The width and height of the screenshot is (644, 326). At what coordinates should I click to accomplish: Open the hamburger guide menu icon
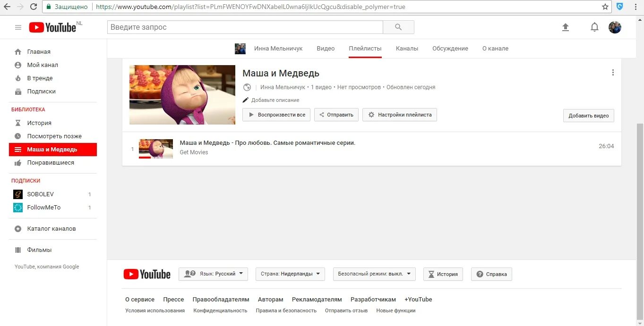tap(18, 27)
